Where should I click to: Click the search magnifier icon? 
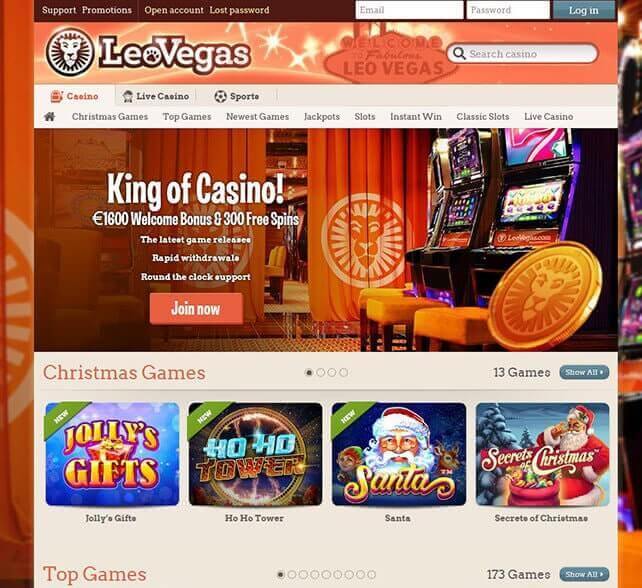click(459, 54)
